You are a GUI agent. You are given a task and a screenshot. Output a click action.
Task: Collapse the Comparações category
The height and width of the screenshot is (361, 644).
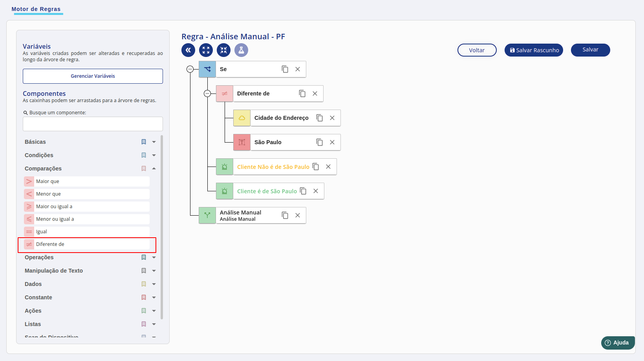point(154,169)
